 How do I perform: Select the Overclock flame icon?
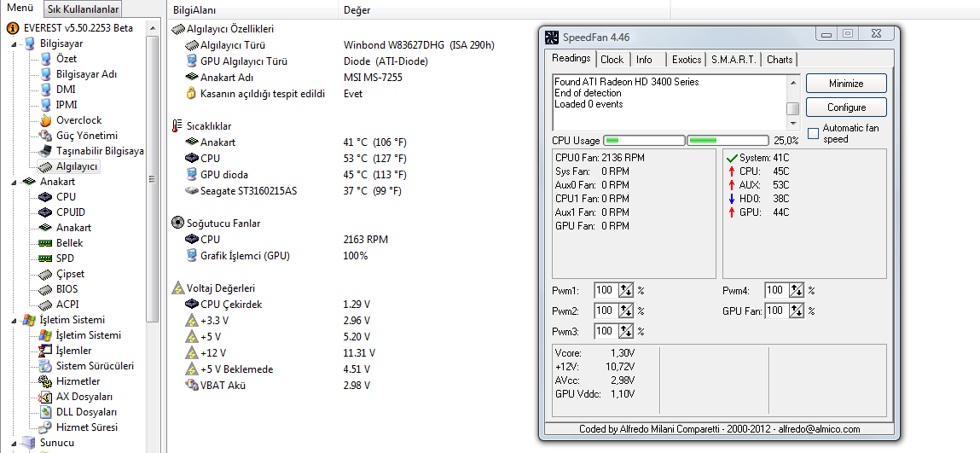[45, 120]
